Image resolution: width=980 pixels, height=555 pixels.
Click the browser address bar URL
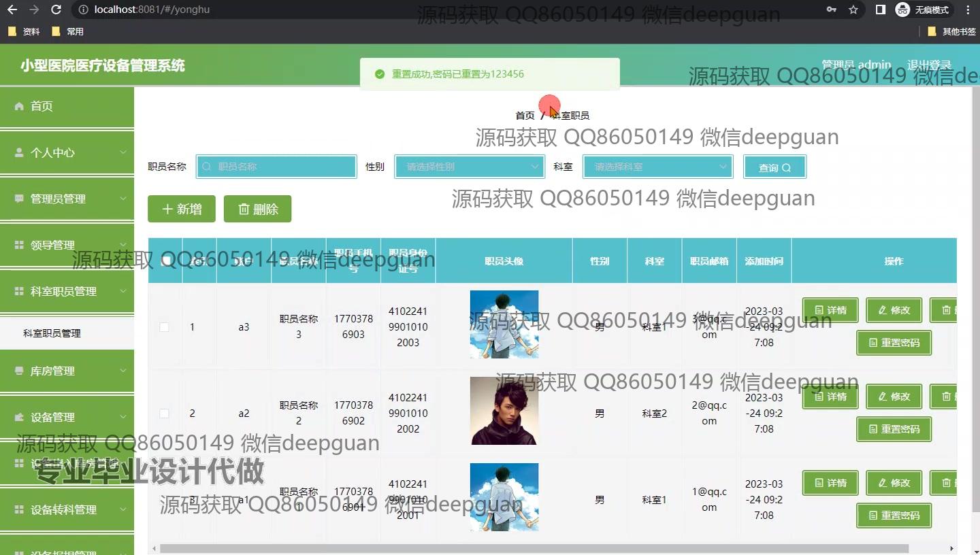tap(152, 10)
